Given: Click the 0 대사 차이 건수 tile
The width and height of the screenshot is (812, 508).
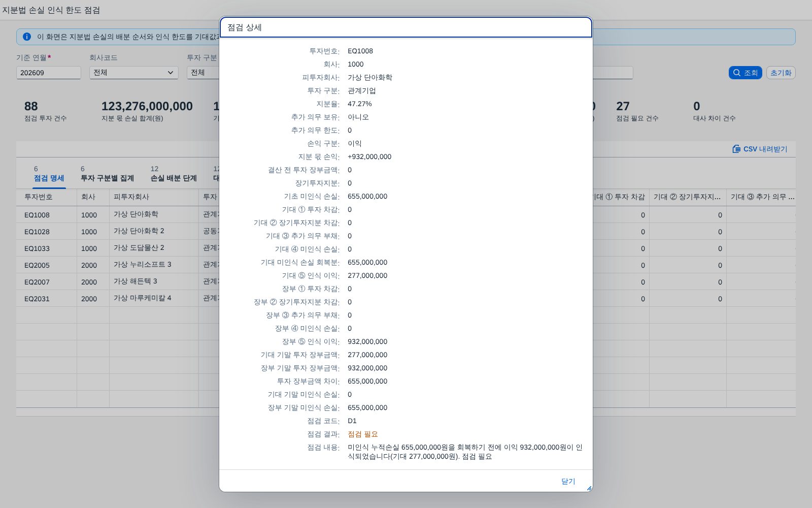Looking at the screenshot, I should [714, 111].
